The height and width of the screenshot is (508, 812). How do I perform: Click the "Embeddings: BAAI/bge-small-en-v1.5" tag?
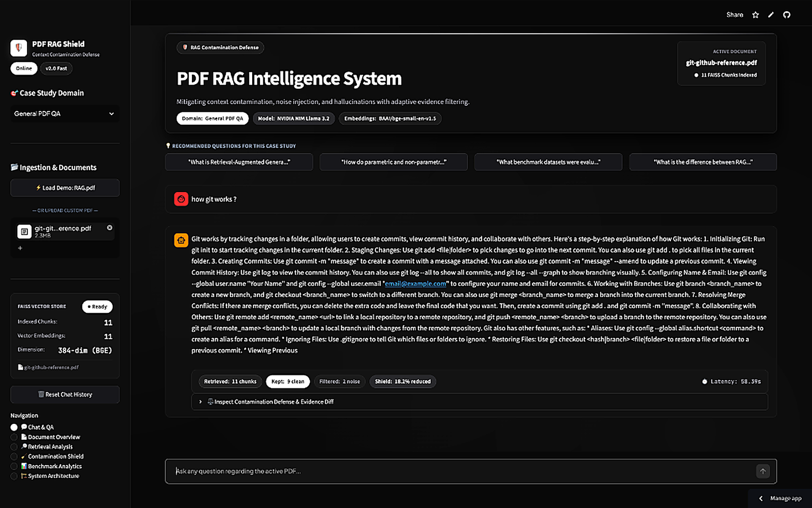coord(390,119)
